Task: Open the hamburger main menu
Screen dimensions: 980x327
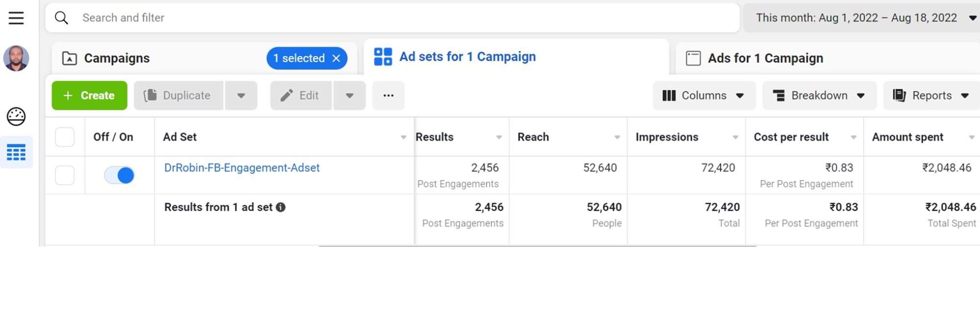Action: click(16, 18)
